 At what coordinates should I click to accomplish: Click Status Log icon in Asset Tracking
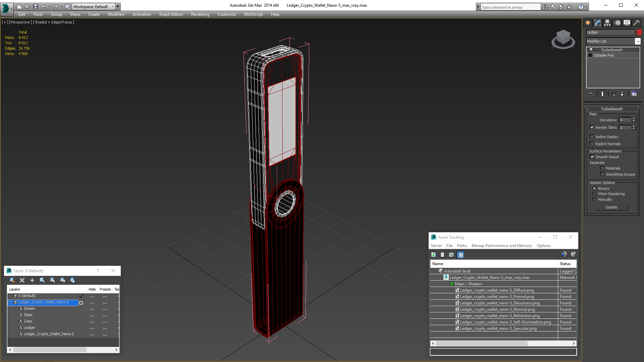pyautogui.click(x=442, y=255)
